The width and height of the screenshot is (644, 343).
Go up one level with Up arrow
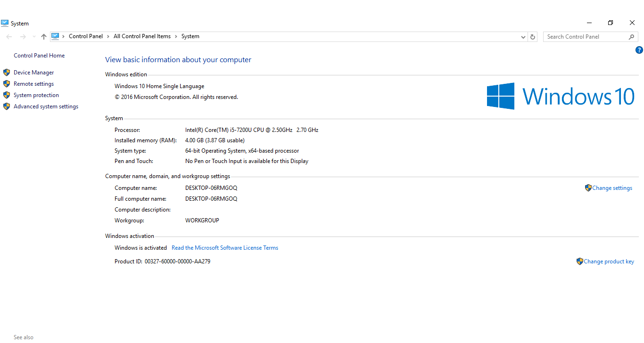tap(44, 37)
